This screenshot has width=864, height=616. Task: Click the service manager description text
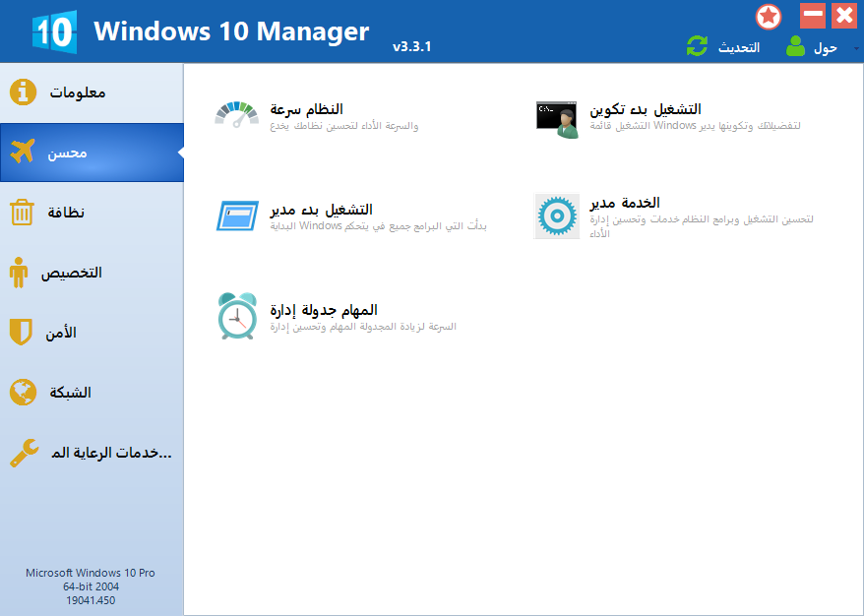coord(702,226)
